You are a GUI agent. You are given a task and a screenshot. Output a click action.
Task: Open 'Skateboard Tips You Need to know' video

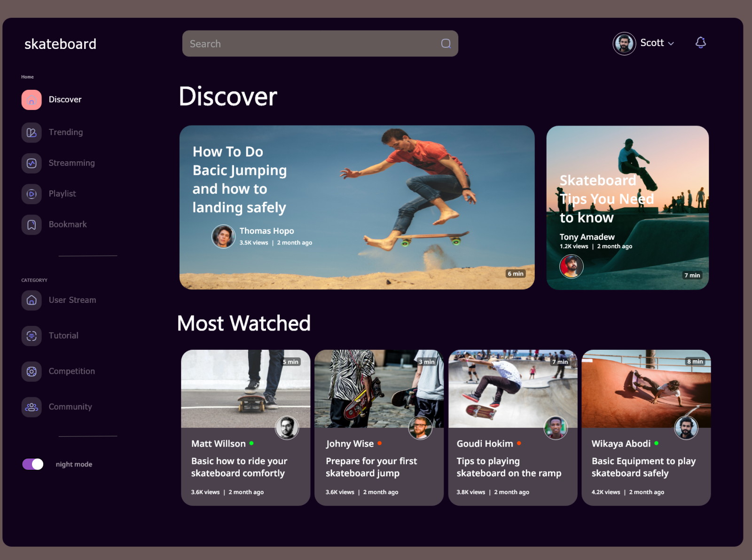click(x=627, y=207)
